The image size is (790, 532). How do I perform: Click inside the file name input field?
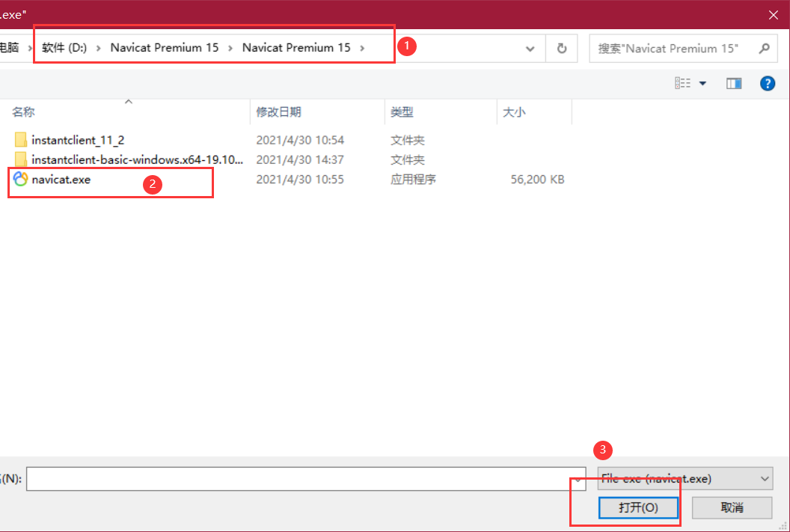click(x=299, y=478)
